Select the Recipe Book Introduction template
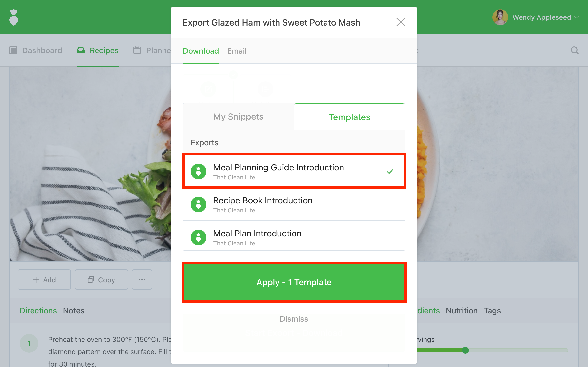The image size is (588, 367). pos(294,204)
